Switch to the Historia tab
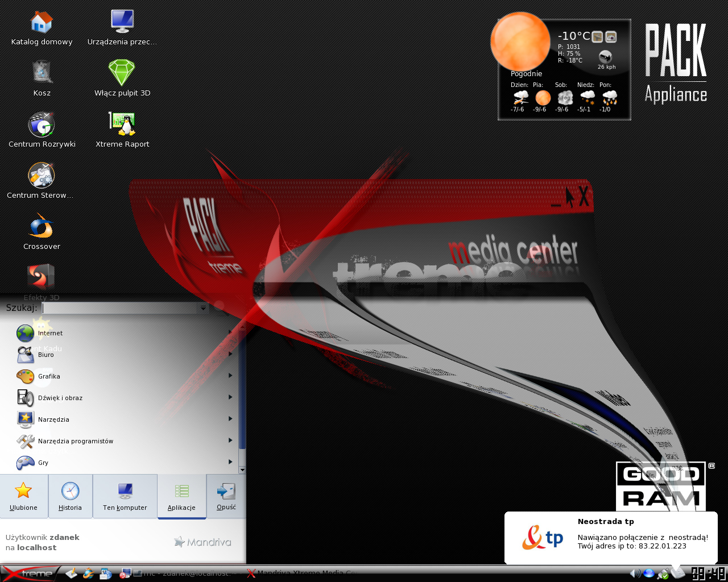Image resolution: width=728 pixels, height=582 pixels. [70, 496]
